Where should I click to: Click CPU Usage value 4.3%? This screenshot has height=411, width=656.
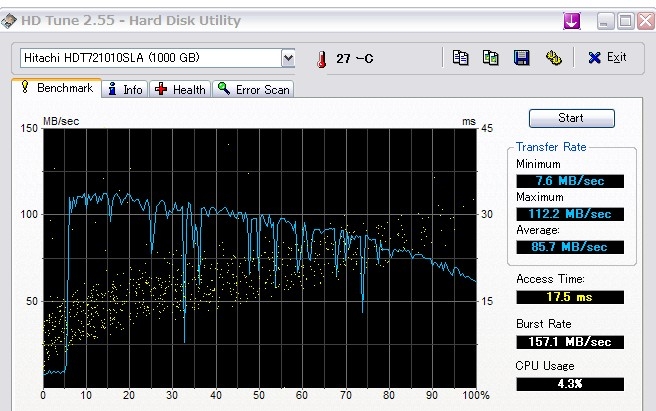[570, 384]
